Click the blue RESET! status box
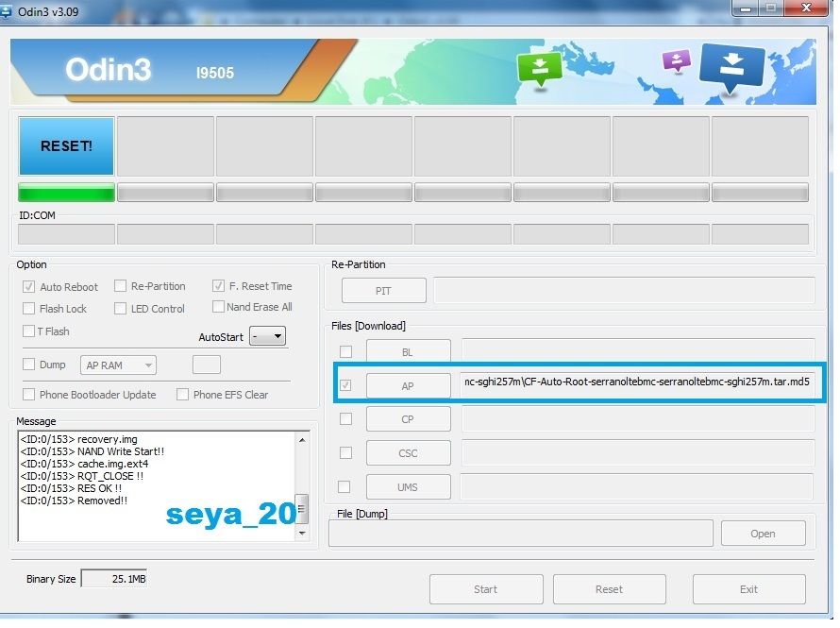The image size is (840, 628). [x=66, y=146]
